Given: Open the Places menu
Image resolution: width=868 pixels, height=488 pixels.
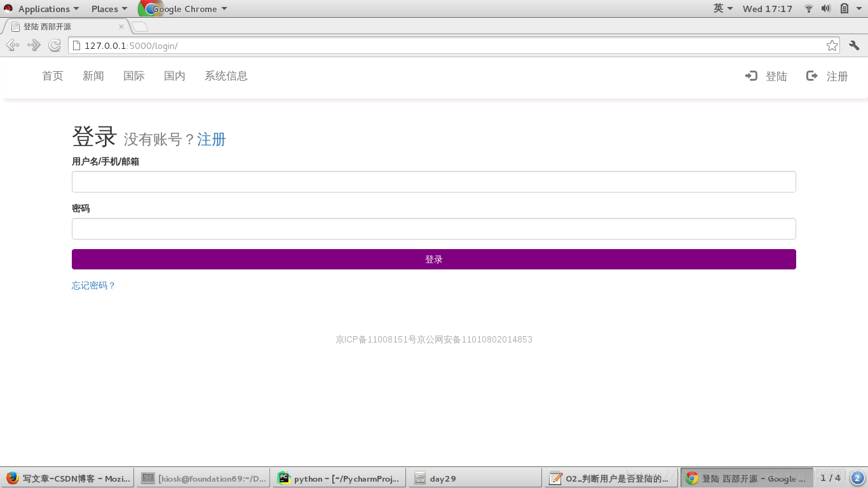Looking at the screenshot, I should pyautogui.click(x=109, y=9).
